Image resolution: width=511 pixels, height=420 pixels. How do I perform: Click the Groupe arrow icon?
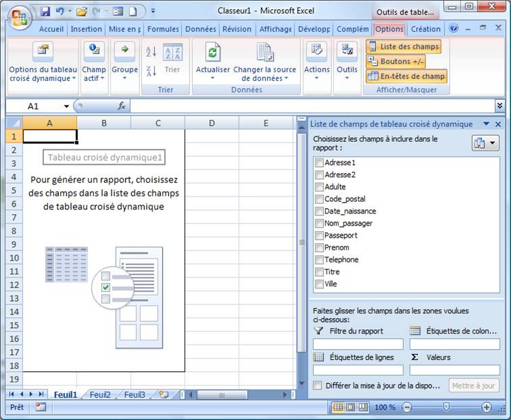(124, 51)
